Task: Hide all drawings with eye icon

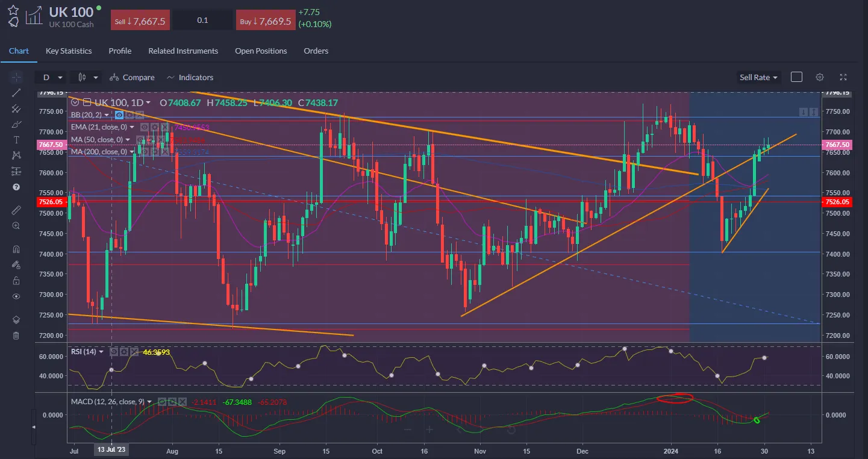Action: [x=16, y=296]
